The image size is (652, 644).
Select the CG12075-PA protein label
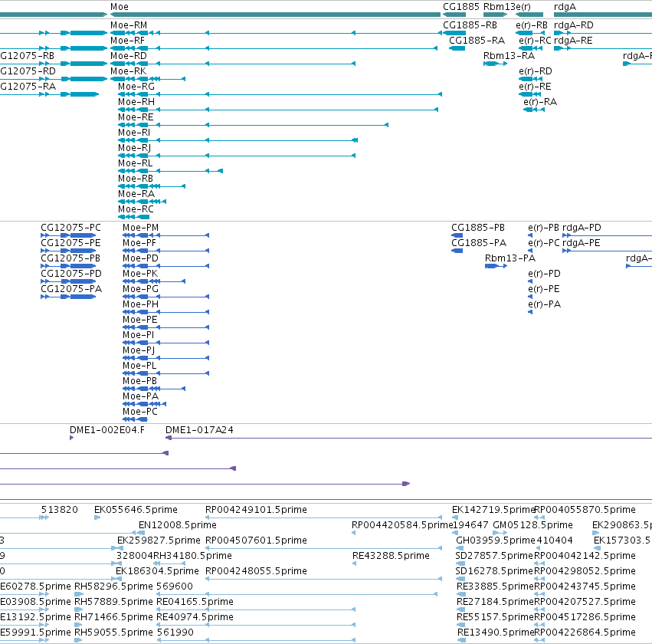(x=71, y=289)
